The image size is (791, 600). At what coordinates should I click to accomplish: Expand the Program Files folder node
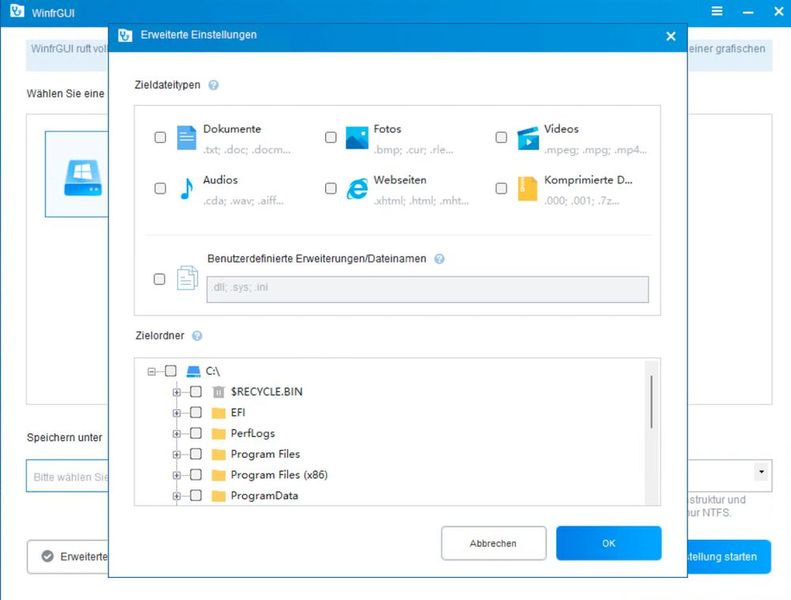(177, 454)
